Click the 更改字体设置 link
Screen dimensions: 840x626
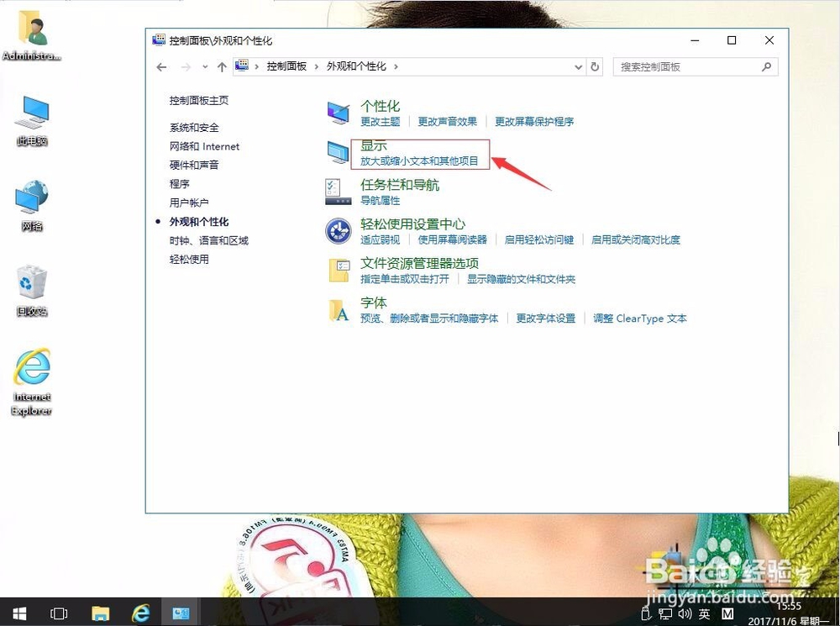tap(545, 318)
